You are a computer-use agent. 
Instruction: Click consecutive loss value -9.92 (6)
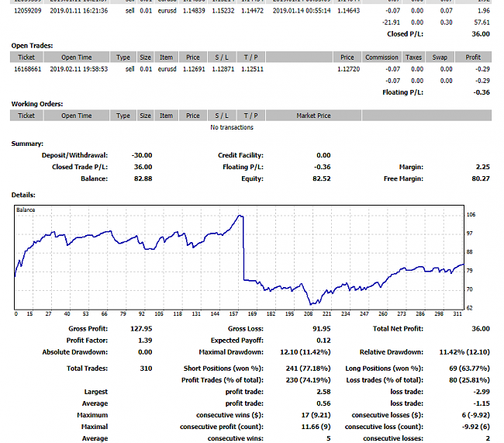[476, 427]
